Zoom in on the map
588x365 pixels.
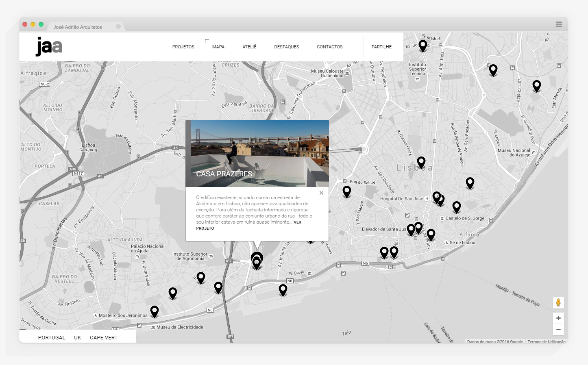558,318
